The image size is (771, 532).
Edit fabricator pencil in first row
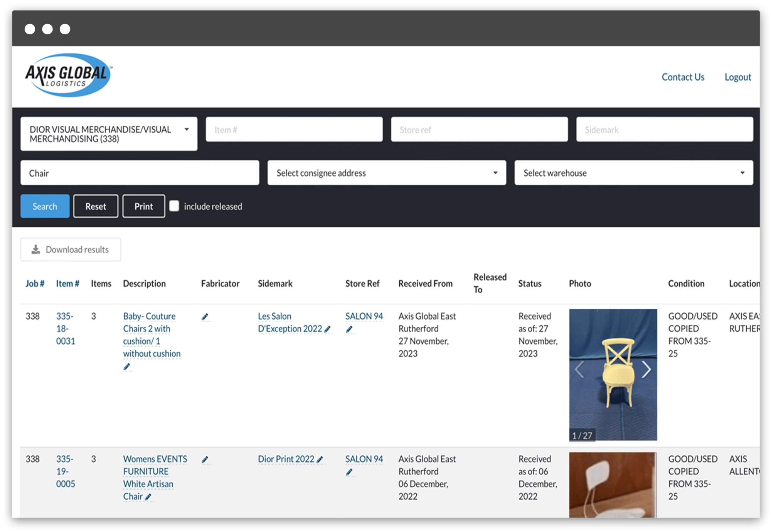pyautogui.click(x=205, y=317)
